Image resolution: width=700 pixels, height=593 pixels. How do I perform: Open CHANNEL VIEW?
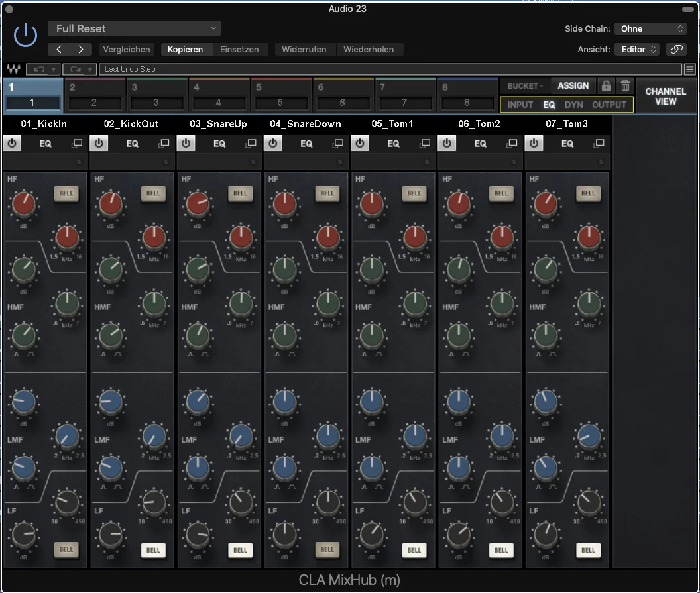665,96
